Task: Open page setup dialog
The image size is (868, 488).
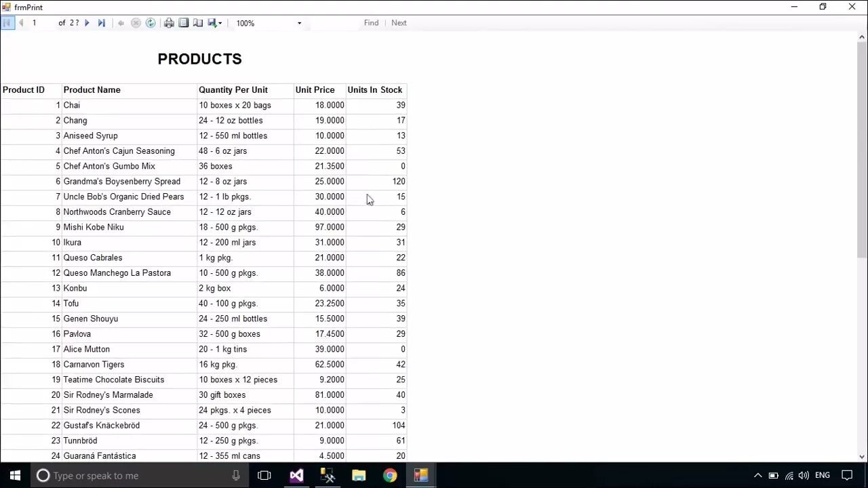Action: (198, 23)
